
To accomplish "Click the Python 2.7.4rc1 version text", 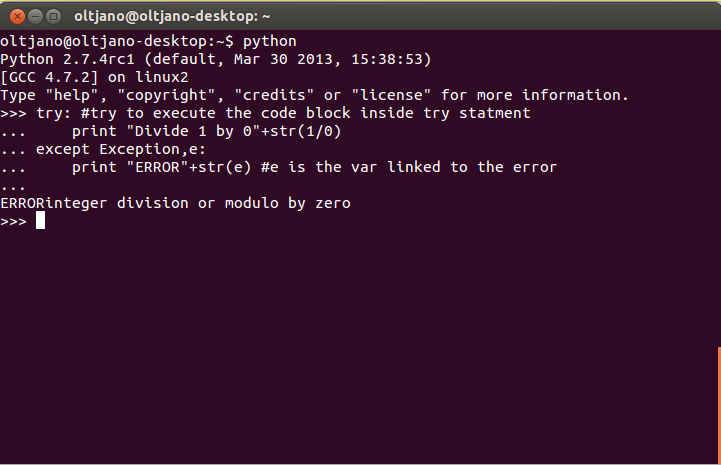I will (67, 59).
